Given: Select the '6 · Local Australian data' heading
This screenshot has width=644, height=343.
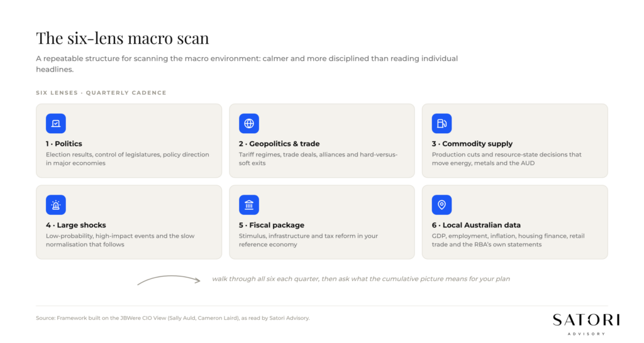Looking at the screenshot, I should tap(476, 225).
